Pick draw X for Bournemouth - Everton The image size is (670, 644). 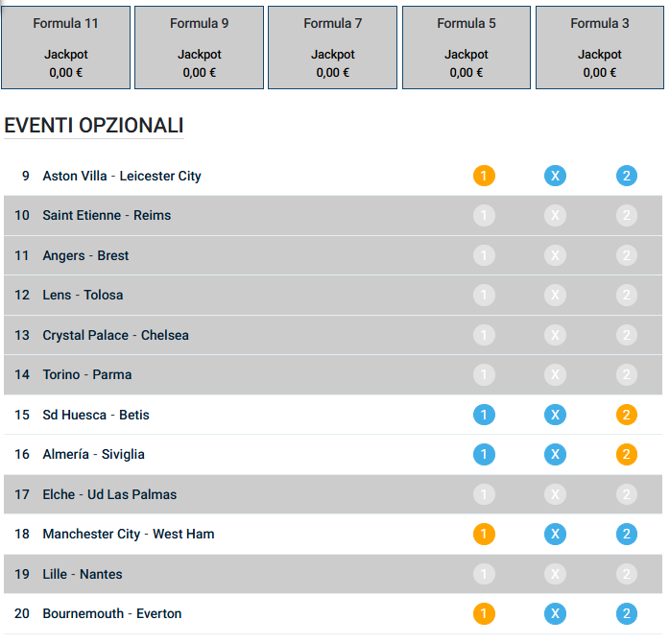pyautogui.click(x=555, y=613)
